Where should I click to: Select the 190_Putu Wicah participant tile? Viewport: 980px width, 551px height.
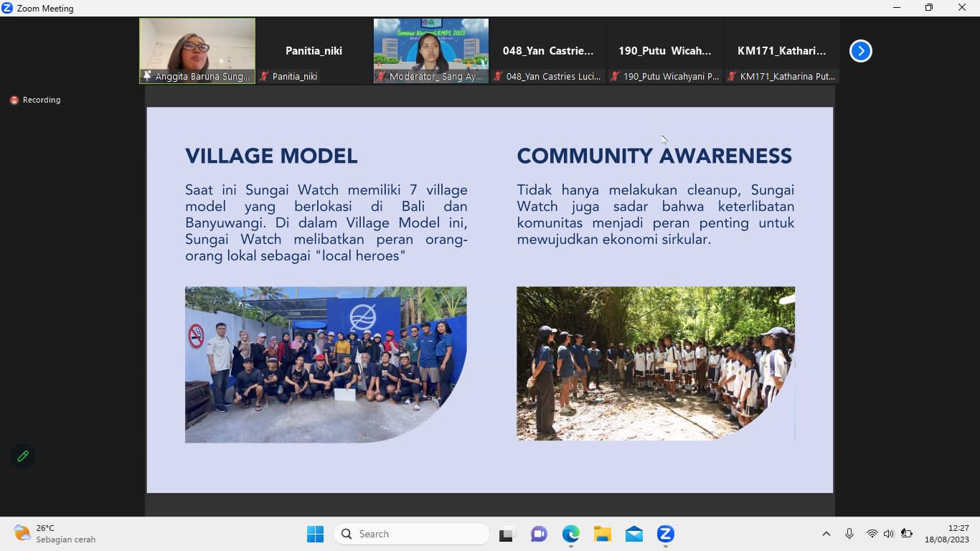(665, 51)
